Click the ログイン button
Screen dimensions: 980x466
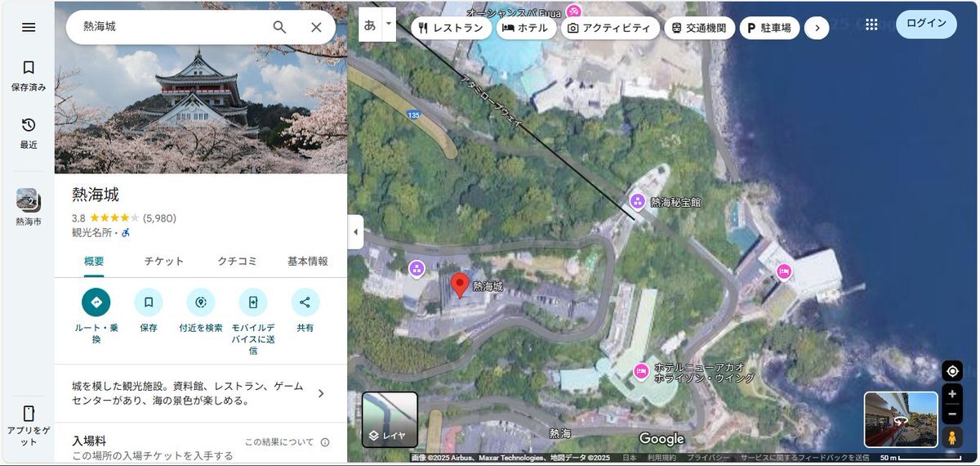(926, 24)
